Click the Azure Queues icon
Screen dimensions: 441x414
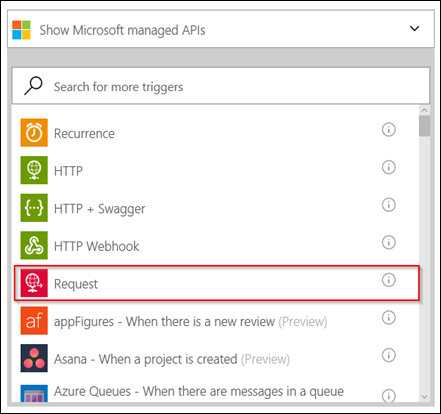tap(34, 393)
